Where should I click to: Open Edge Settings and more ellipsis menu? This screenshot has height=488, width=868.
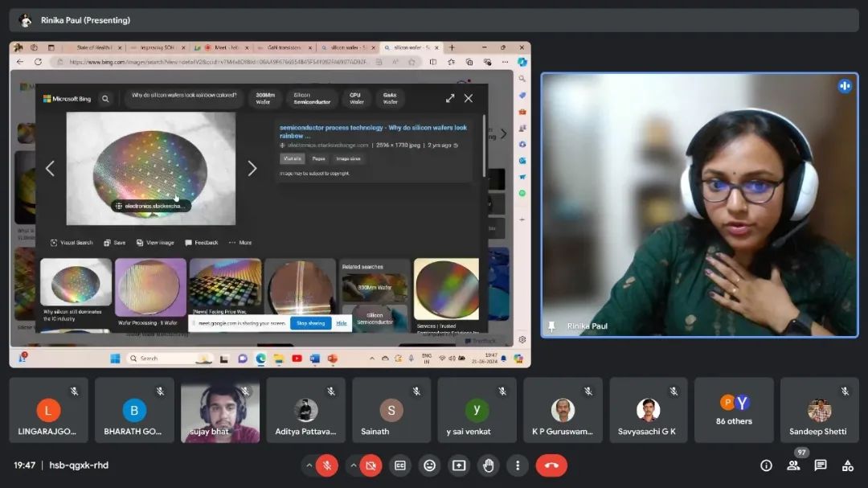click(505, 62)
